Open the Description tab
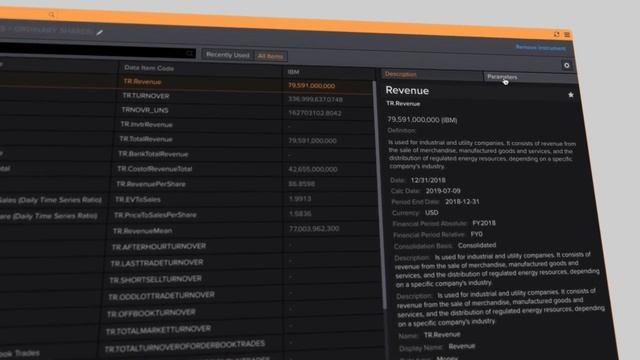This screenshot has width=640, height=360. pyautogui.click(x=432, y=74)
